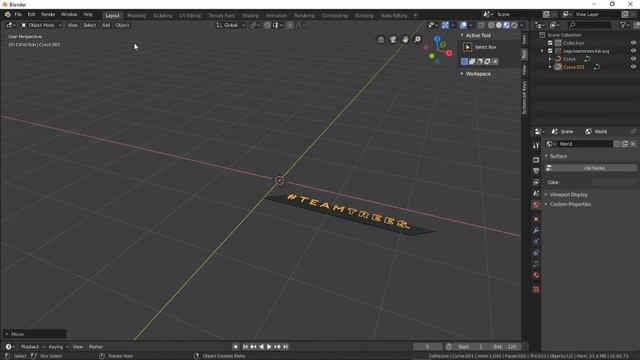The image size is (640, 360).
Task: Open the Render properties tab
Action: [x=536, y=160]
